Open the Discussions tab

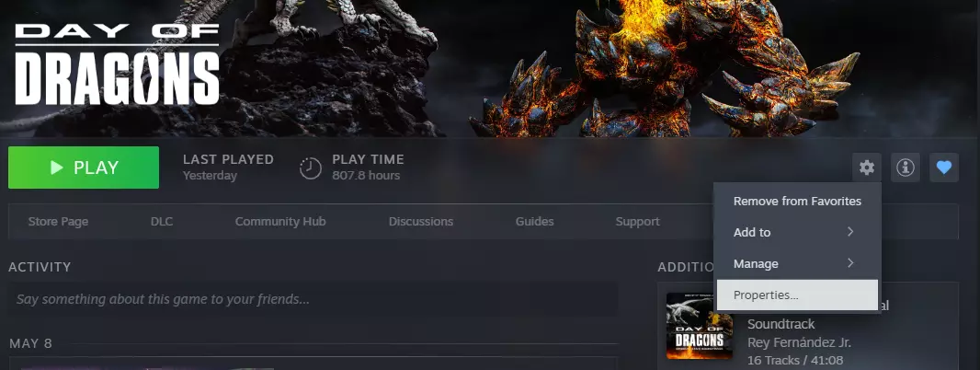click(x=421, y=221)
